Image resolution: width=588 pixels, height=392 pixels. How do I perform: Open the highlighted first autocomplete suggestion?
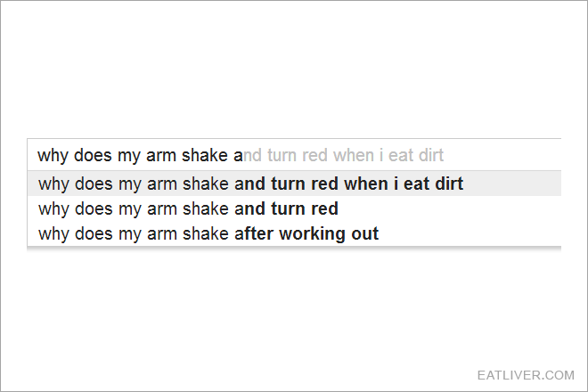(294, 184)
